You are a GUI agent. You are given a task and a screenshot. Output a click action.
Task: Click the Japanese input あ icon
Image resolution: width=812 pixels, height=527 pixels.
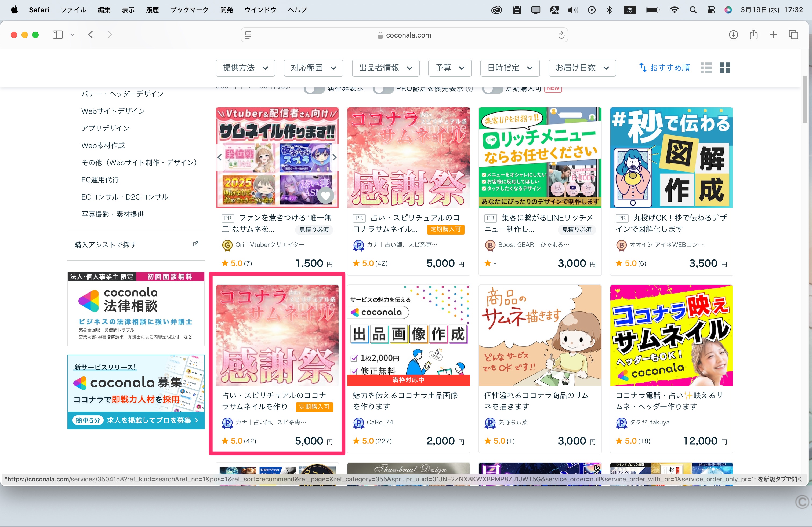point(629,10)
